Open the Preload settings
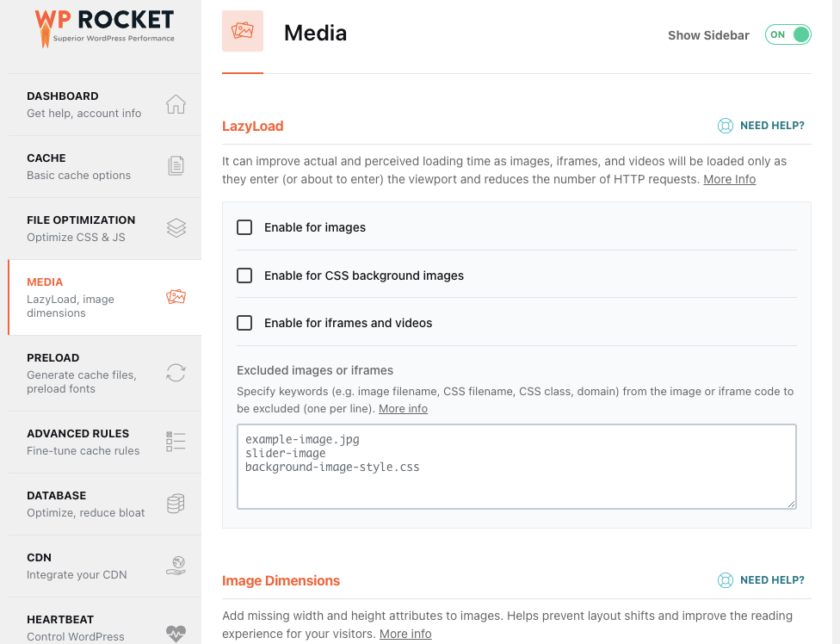 [x=105, y=374]
